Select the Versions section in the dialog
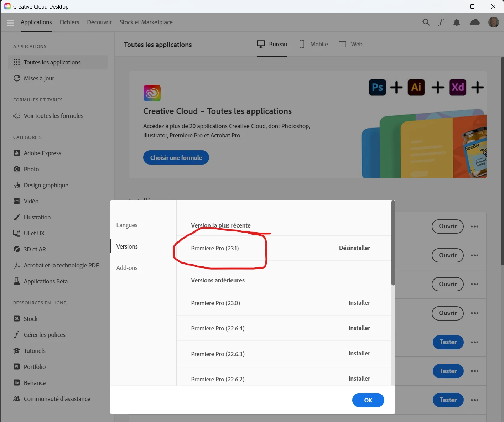 point(127,246)
